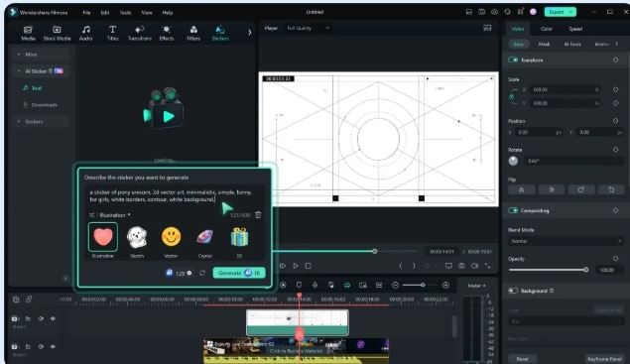The image size is (630, 364).
Task: Toggle the scale aspect ratio lock
Action: pyautogui.click(x=512, y=97)
